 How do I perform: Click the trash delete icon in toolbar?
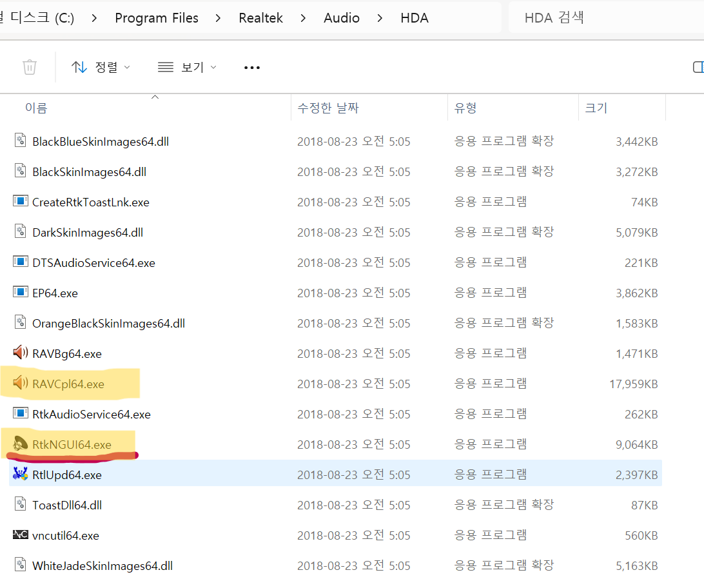[x=30, y=67]
